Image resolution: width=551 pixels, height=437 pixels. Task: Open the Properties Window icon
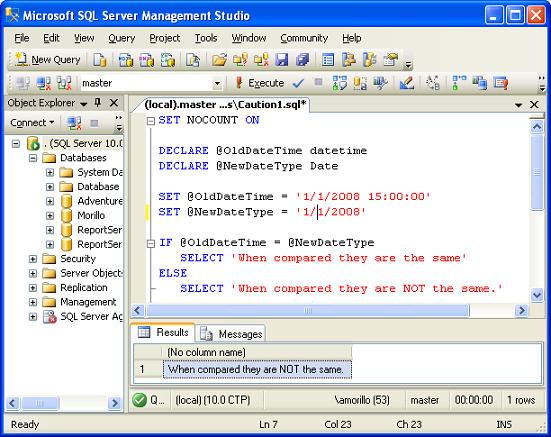pyautogui.click(x=390, y=60)
